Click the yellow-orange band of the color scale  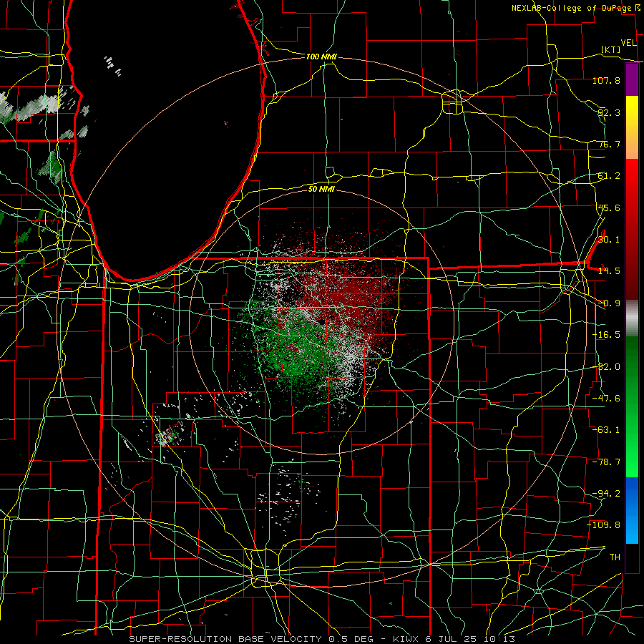(x=632, y=127)
